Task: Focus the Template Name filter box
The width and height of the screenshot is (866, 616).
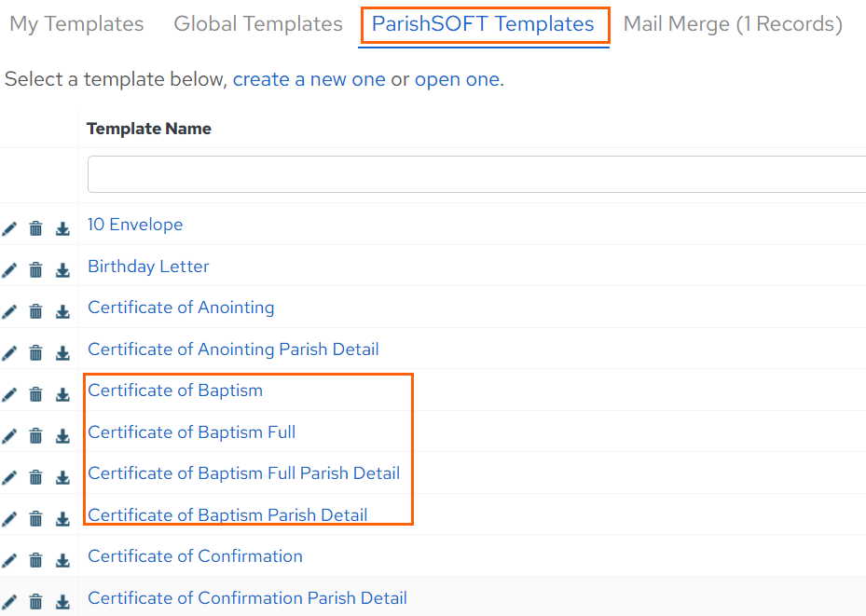Action: coord(476,174)
